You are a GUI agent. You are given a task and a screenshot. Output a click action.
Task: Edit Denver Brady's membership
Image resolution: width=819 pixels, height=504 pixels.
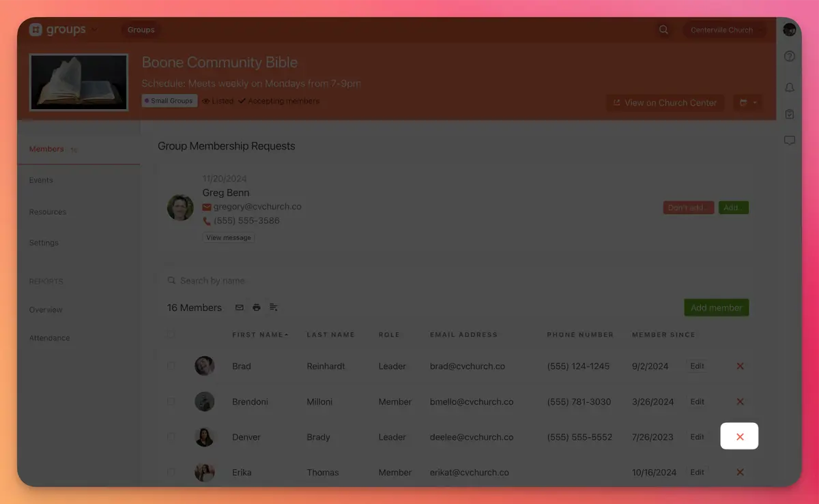pyautogui.click(x=697, y=437)
